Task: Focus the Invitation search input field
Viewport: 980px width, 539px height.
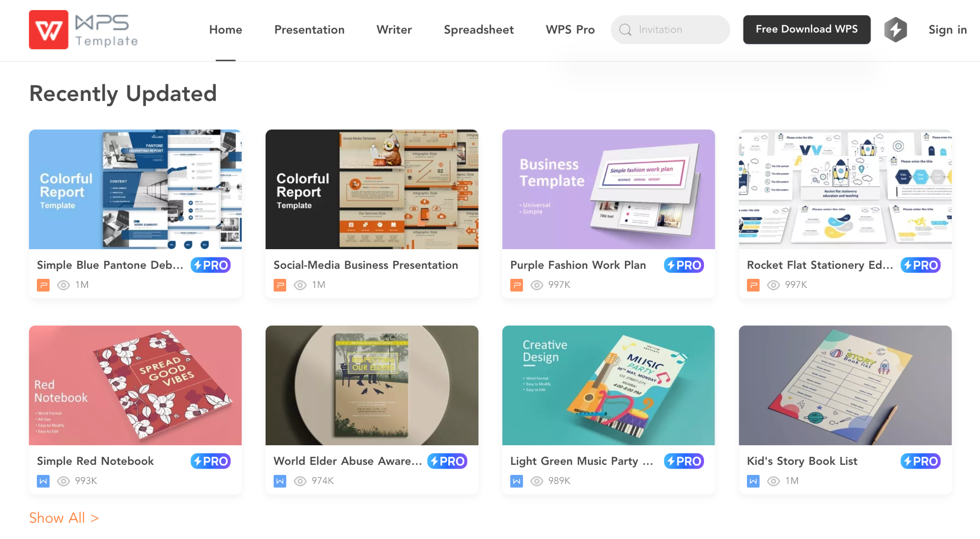Action: click(x=670, y=30)
